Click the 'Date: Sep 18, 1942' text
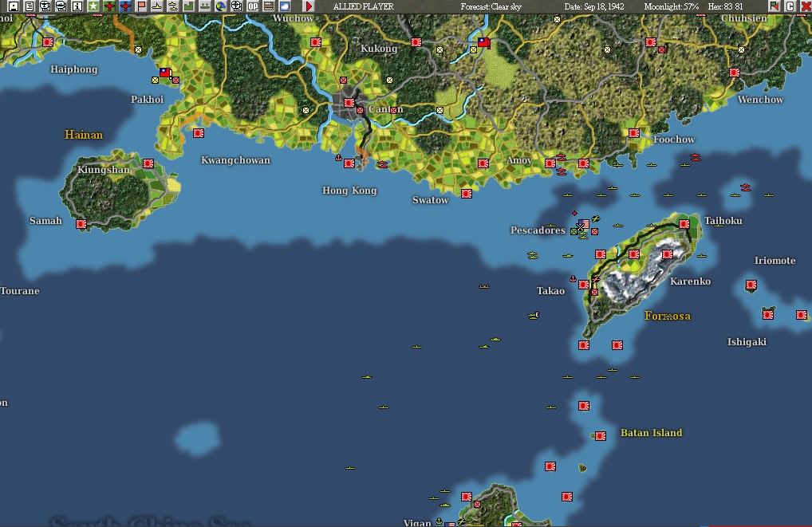Screen dimensions: 812x527 [594, 6]
